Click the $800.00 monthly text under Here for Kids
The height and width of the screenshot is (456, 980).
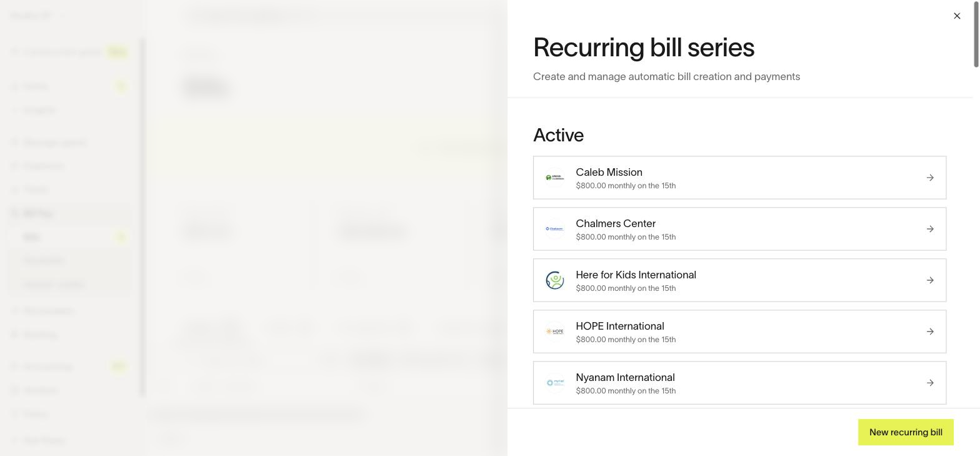pyautogui.click(x=626, y=288)
